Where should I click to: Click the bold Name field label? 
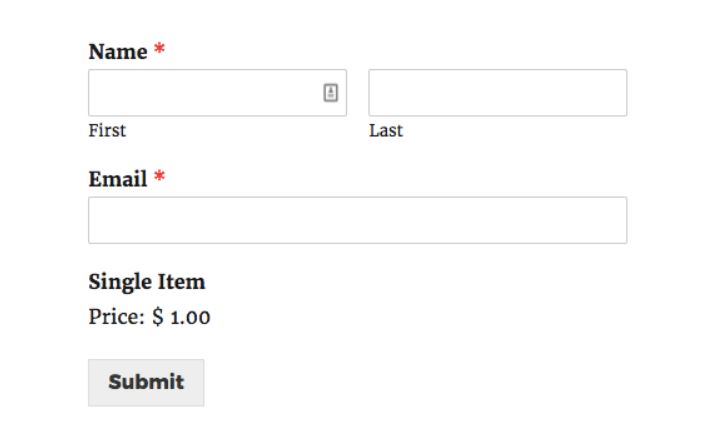point(118,52)
